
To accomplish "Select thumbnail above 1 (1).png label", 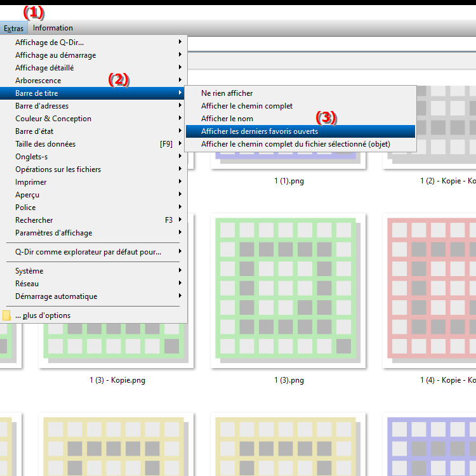I will click(288, 161).
